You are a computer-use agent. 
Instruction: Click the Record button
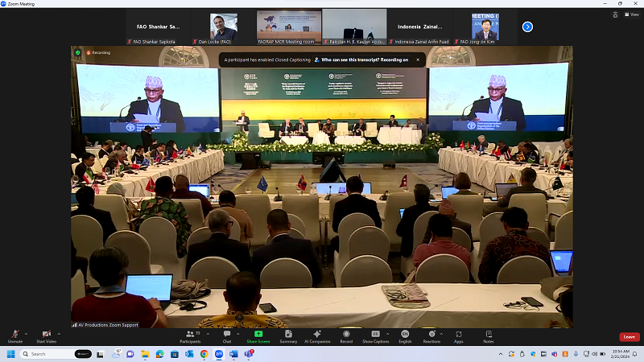pyautogui.click(x=346, y=335)
